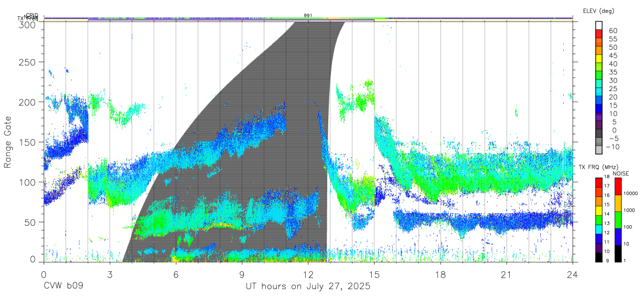The image size is (644, 297).
Task: Click the red swatch on the elevation colorbar
Action: click(x=599, y=35)
